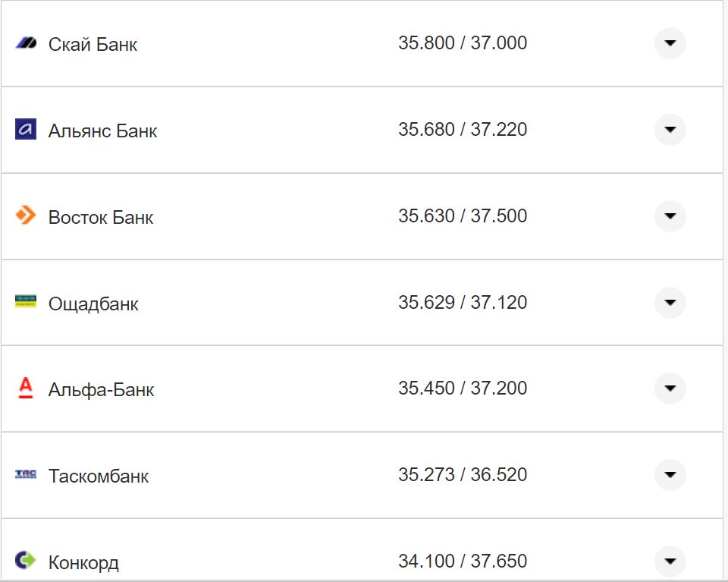Expand the Скай Банк row arrow
The height and width of the screenshot is (582, 728).
[670, 43]
